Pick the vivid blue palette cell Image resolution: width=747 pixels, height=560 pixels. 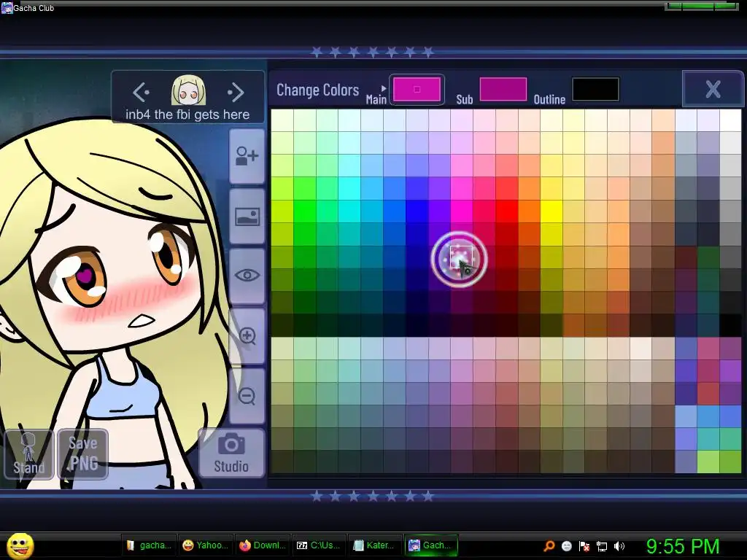pos(417,211)
